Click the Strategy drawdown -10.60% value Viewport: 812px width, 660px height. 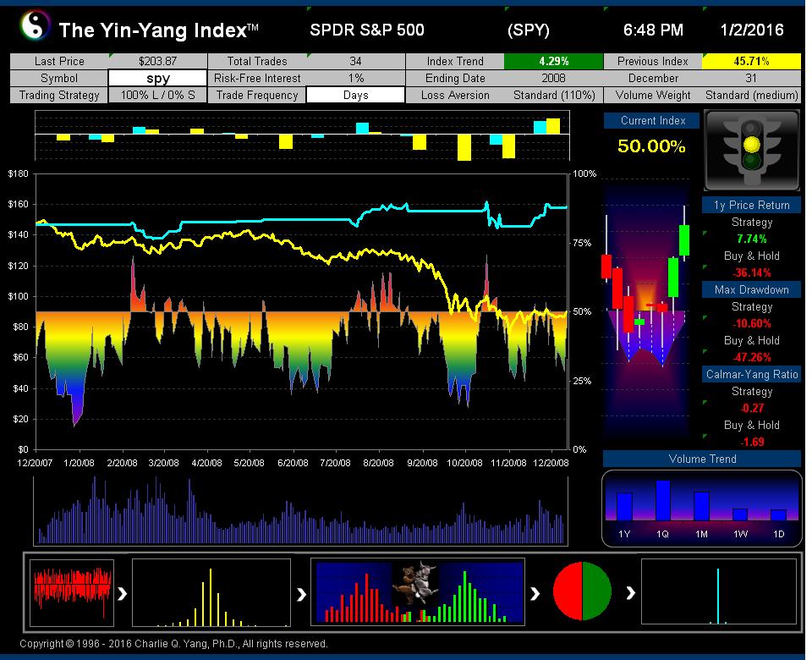tap(751, 323)
